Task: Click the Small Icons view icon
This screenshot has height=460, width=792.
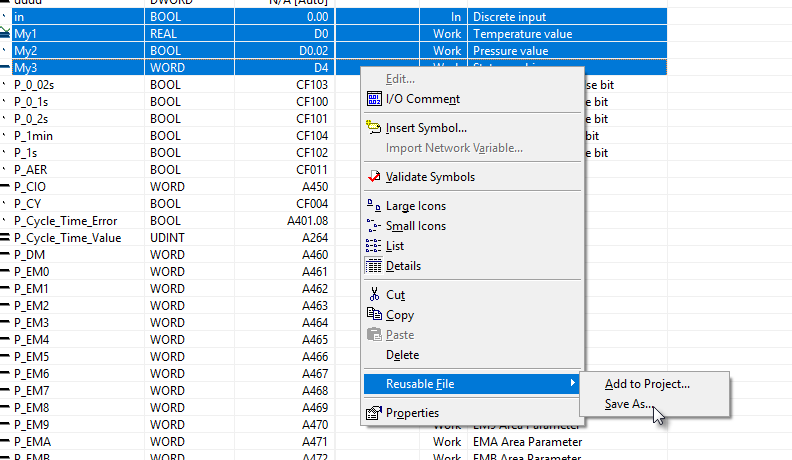Action: [x=374, y=225]
